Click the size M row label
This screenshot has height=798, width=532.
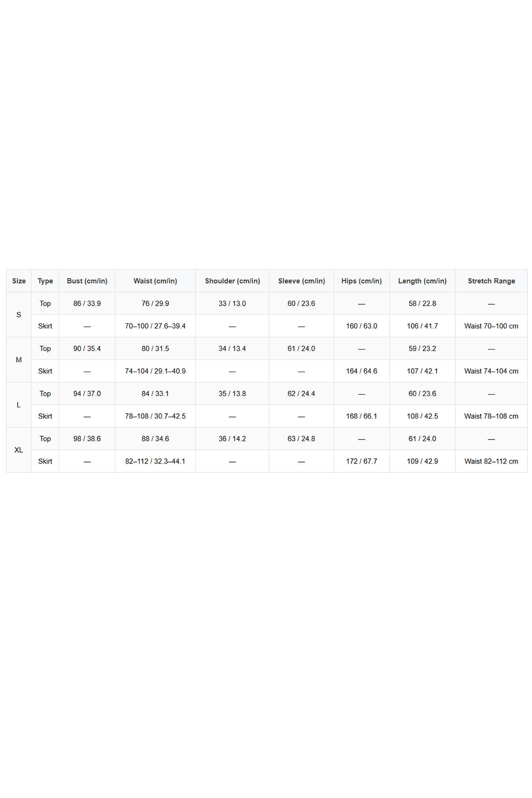[x=19, y=359]
